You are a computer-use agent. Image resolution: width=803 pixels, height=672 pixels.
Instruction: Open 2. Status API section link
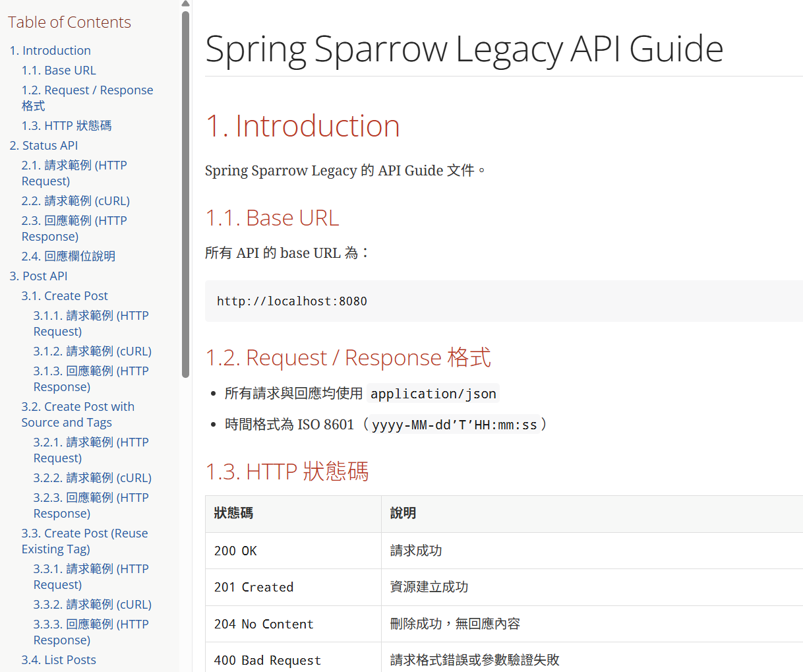44,146
